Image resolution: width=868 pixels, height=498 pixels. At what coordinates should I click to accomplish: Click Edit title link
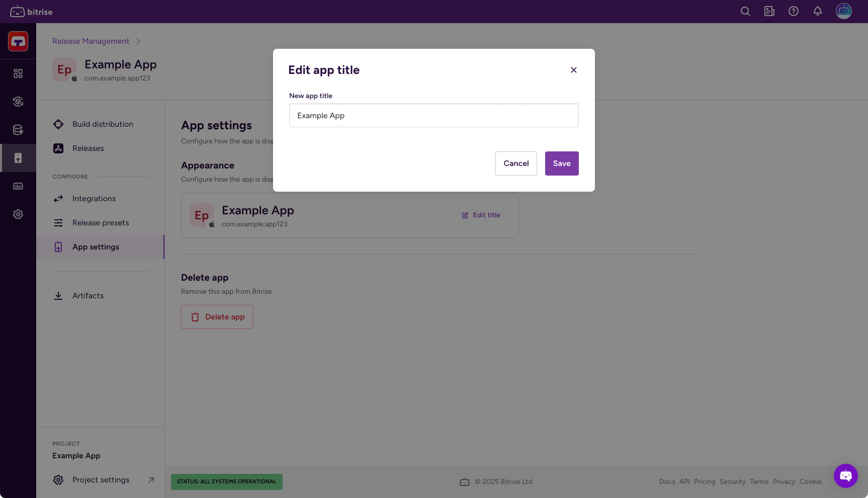(x=481, y=215)
